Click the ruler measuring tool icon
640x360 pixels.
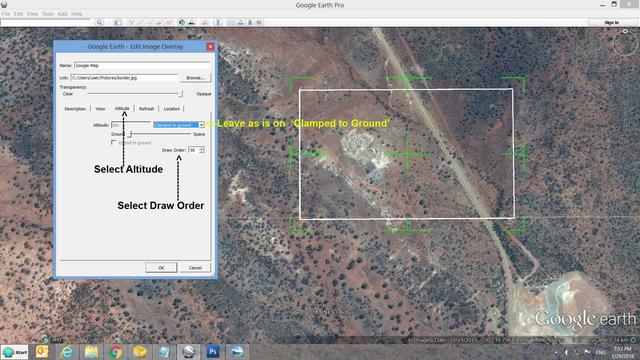218,22
